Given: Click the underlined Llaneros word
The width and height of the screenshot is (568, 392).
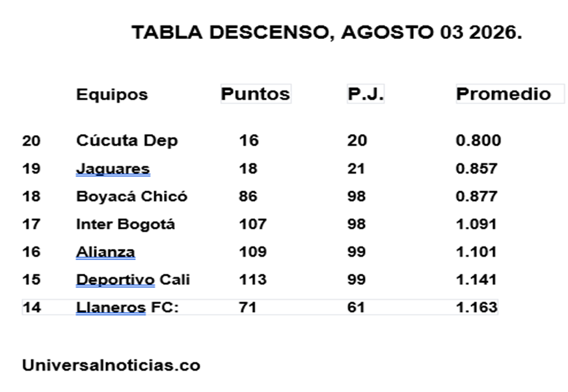Looking at the screenshot, I should click(111, 307).
